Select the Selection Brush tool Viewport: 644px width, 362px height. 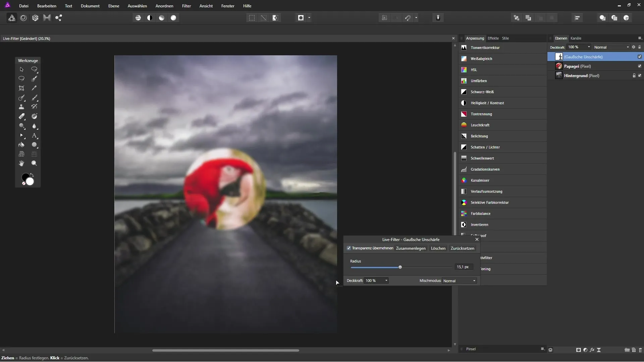[x=34, y=79]
